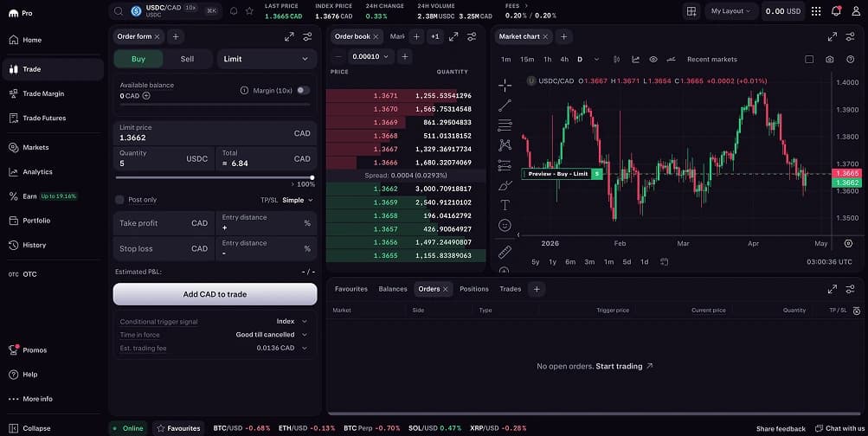Open Market chart panel settings sliders
The image size is (868, 436).
[x=851, y=36]
